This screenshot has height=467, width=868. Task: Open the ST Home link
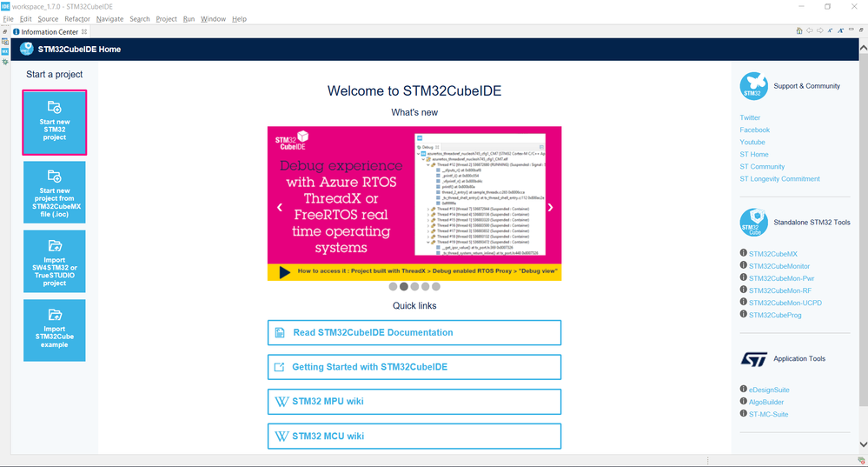click(754, 154)
